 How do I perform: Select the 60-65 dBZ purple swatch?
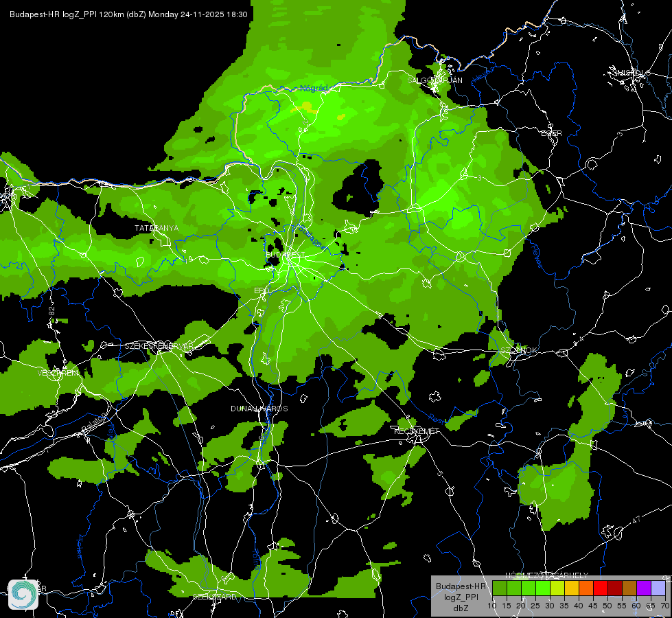point(644,588)
